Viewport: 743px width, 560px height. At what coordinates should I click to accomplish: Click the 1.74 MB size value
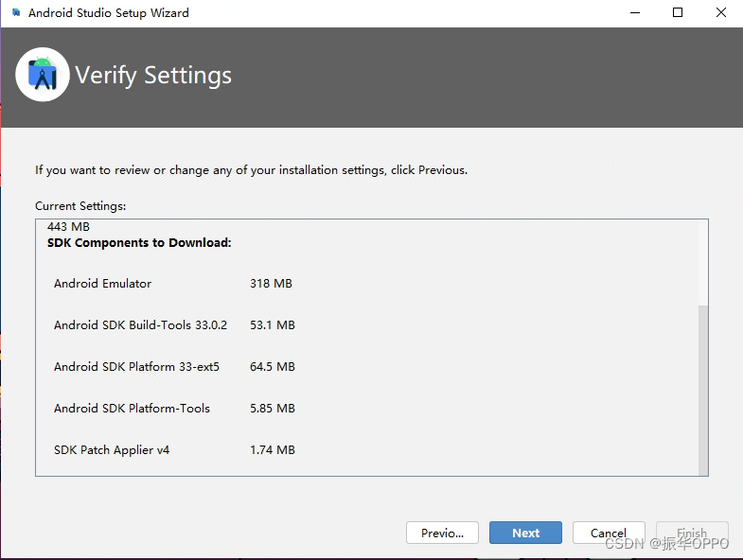[x=273, y=450]
